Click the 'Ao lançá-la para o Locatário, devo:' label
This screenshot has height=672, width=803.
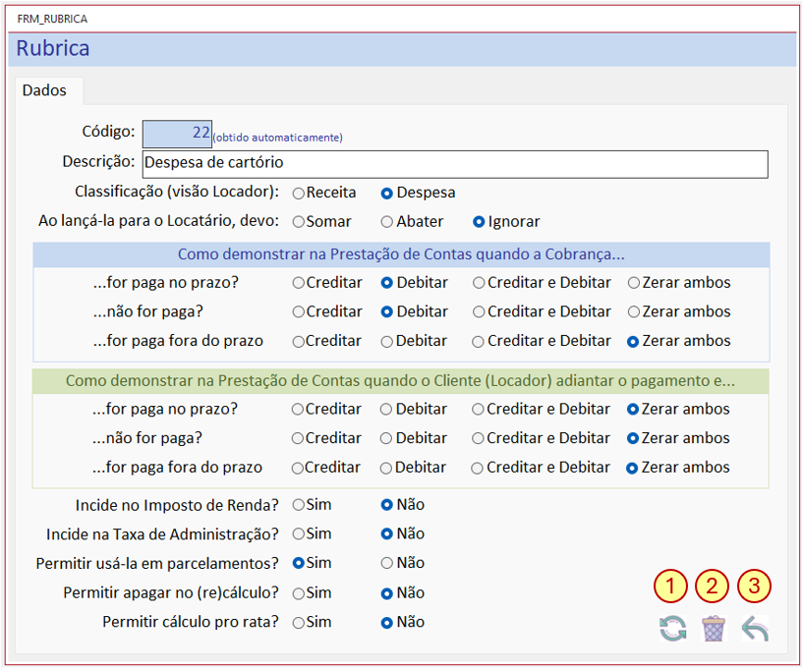tap(159, 221)
